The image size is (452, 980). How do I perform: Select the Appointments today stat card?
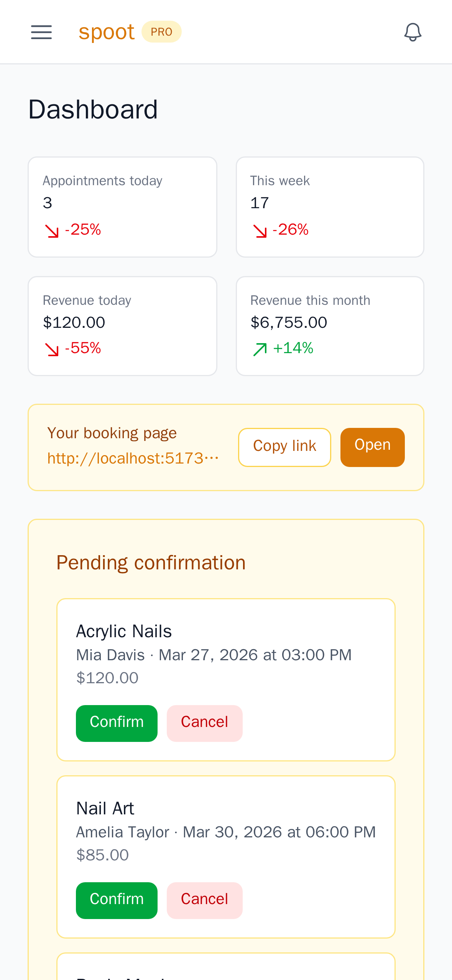[x=122, y=207]
